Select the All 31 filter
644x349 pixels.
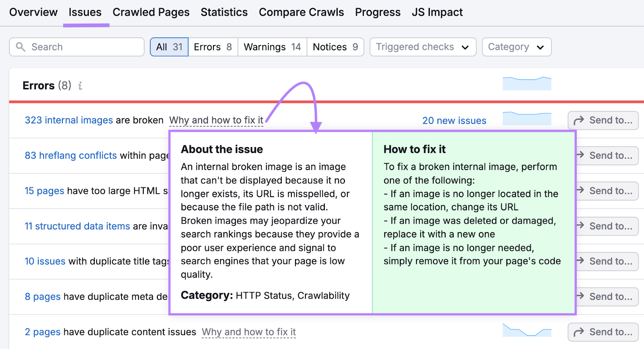(169, 47)
